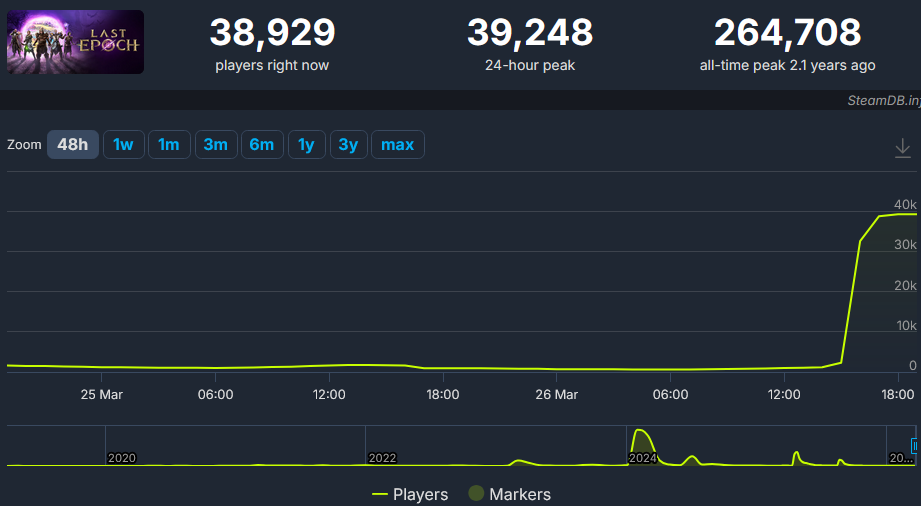Click the 26 Mar x-axis label

(556, 394)
